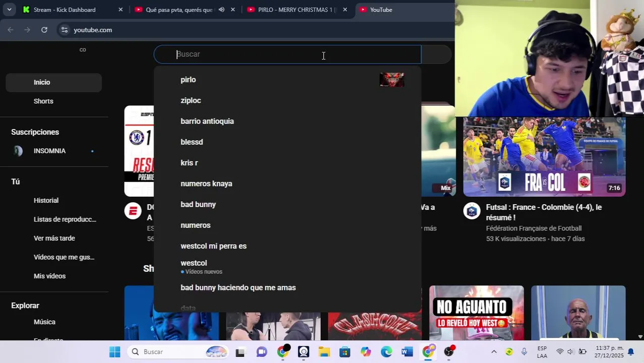This screenshot has height=363, width=644.
Task: Click the Windows taskbar Buscar search box
Action: tap(178, 352)
